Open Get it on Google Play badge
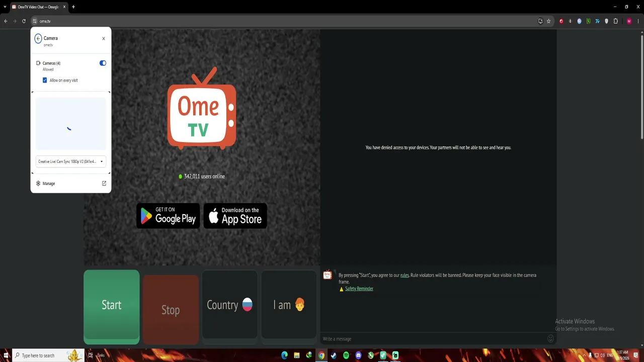 168,216
